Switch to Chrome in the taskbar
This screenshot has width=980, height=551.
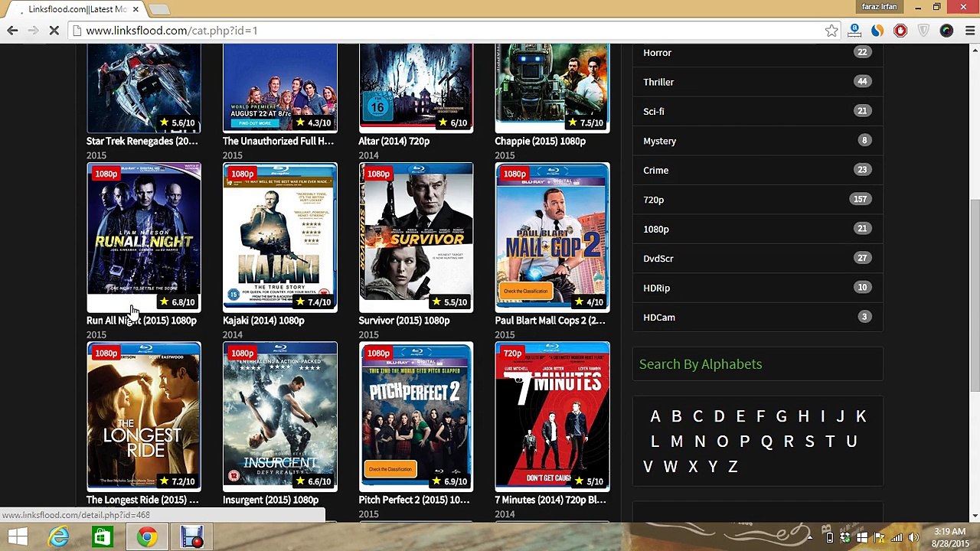coord(147,537)
